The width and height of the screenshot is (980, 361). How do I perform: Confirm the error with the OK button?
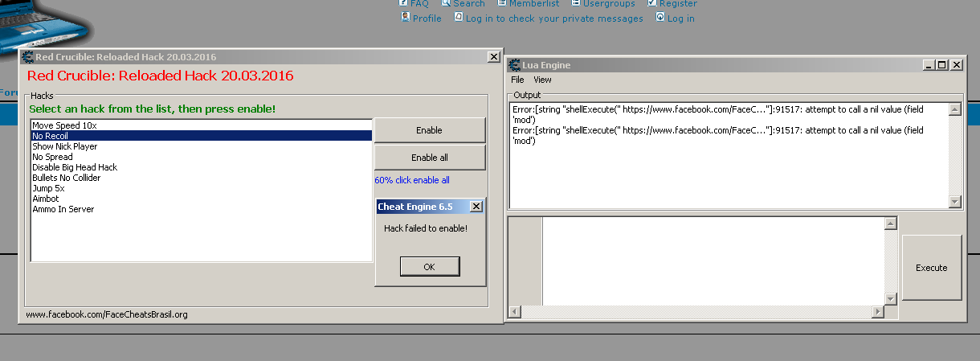(430, 266)
